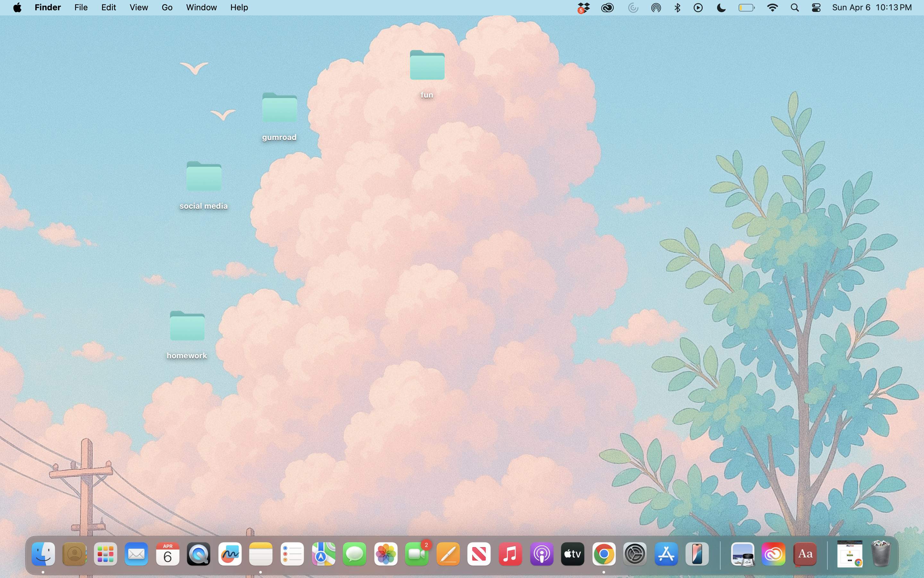Open the Finder menu in the menu bar

(48, 8)
